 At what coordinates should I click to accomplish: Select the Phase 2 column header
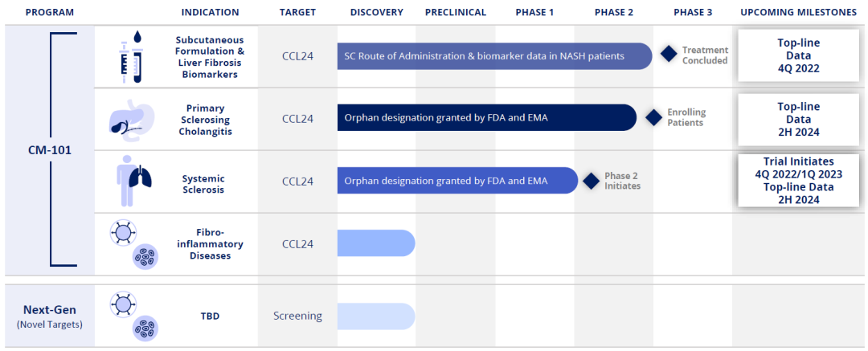[x=614, y=12]
